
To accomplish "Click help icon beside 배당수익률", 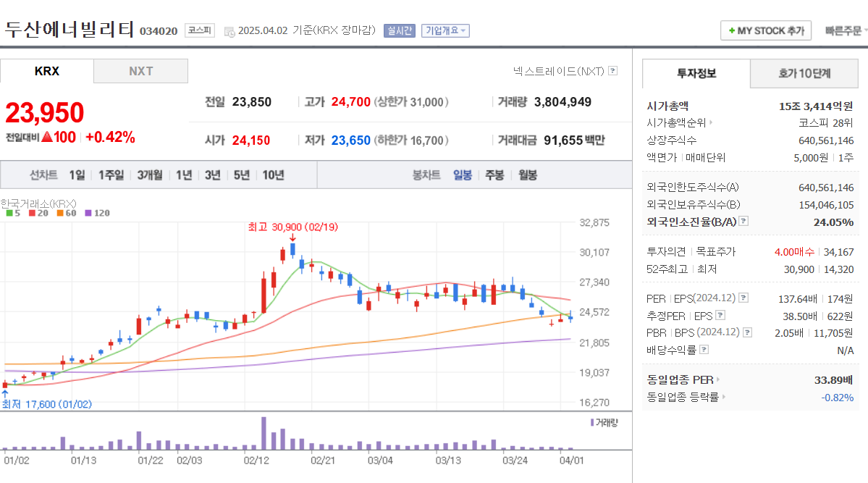I will (704, 350).
